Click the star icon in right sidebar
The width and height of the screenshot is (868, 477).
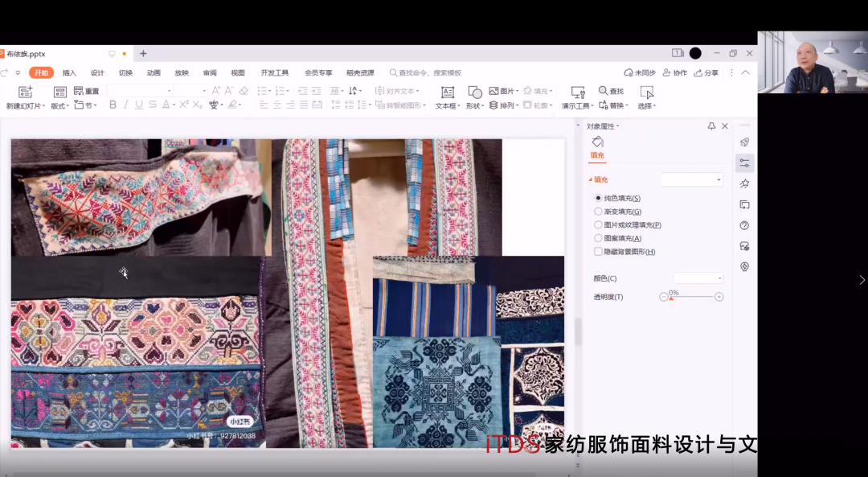744,184
